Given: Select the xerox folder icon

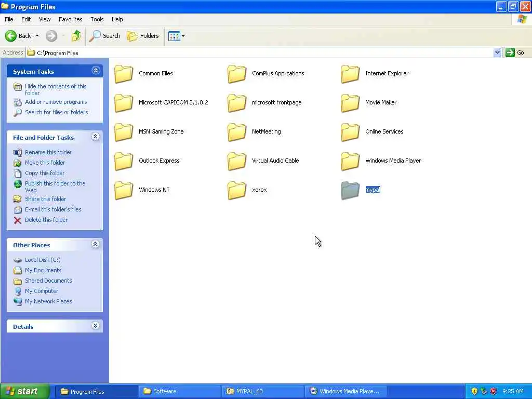Looking at the screenshot, I should 237,190.
